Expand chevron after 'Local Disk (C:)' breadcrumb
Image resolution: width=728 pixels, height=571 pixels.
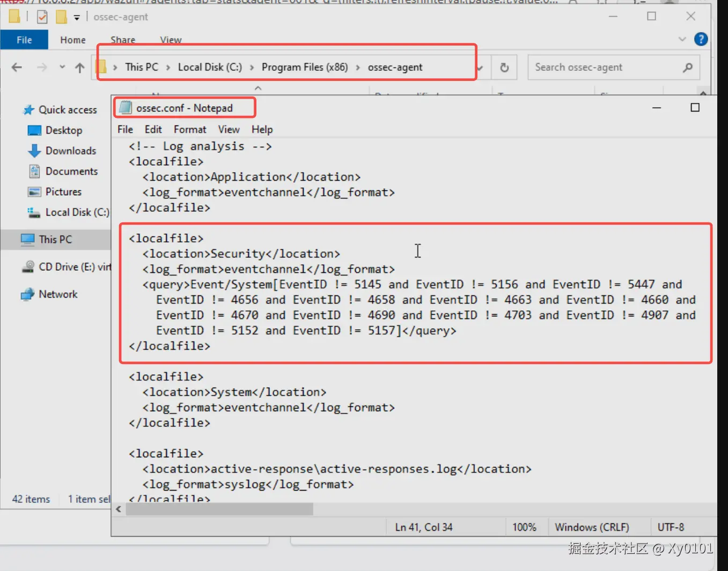coord(252,68)
